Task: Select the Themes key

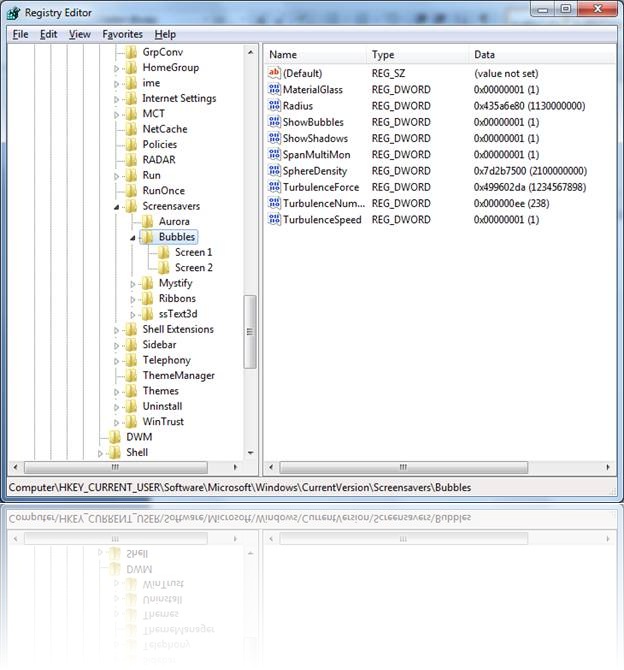Action: [x=161, y=391]
